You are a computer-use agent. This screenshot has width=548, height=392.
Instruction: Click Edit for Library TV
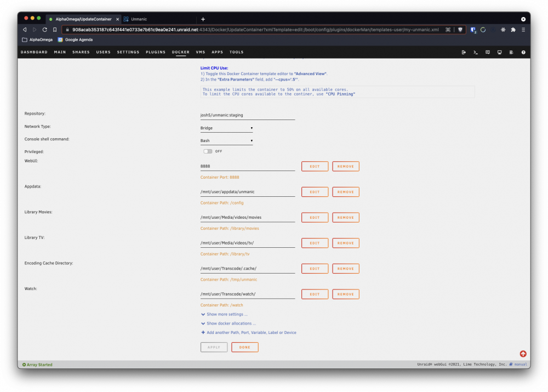(x=315, y=243)
